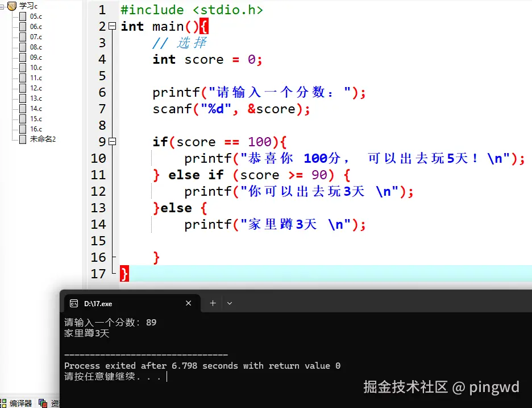Open file 08.c in project tree
The width and height of the screenshot is (532, 408).
tap(36, 47)
